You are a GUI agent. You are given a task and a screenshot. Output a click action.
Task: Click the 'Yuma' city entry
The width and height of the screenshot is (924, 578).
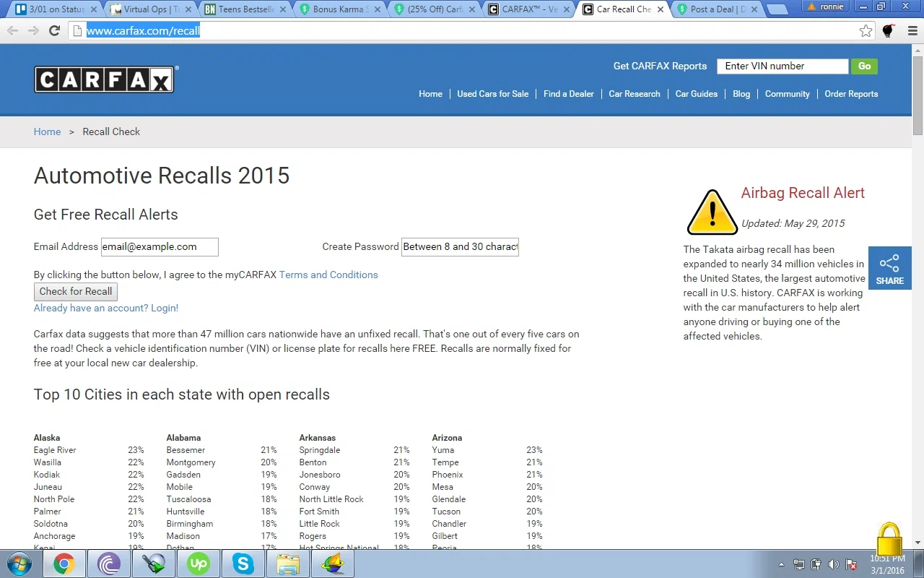pyautogui.click(x=443, y=450)
